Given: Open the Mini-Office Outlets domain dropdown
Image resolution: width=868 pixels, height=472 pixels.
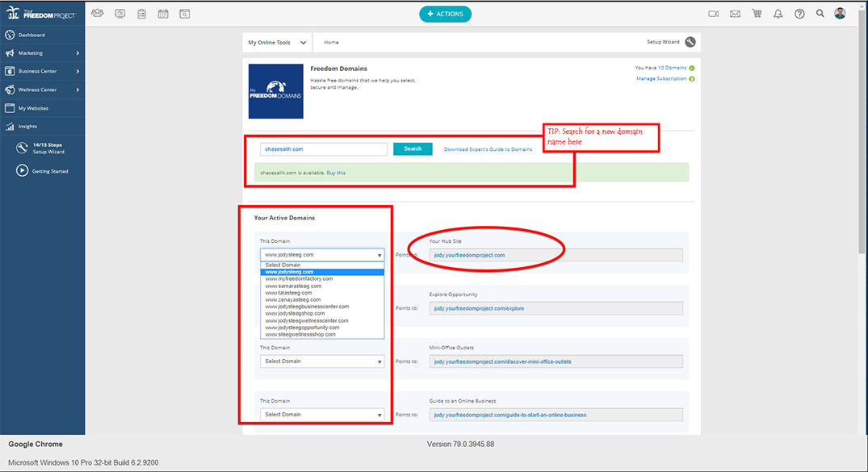Looking at the screenshot, I should pyautogui.click(x=322, y=361).
